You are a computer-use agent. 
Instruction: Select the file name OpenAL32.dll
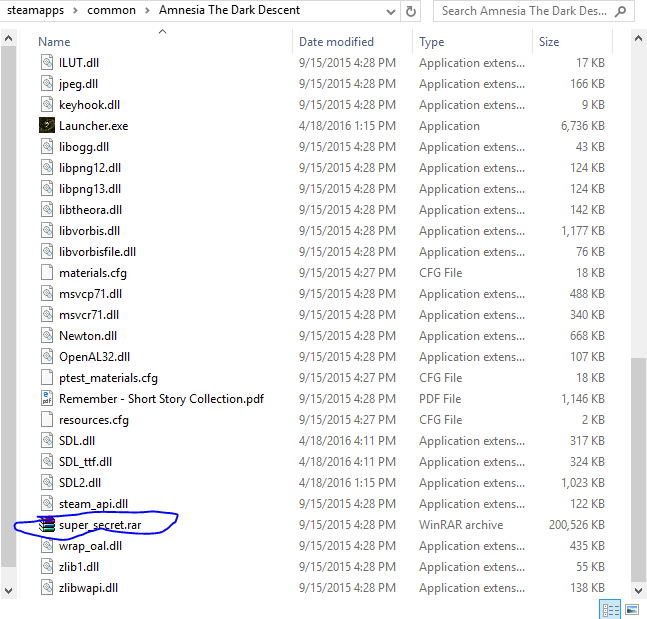[x=94, y=357]
